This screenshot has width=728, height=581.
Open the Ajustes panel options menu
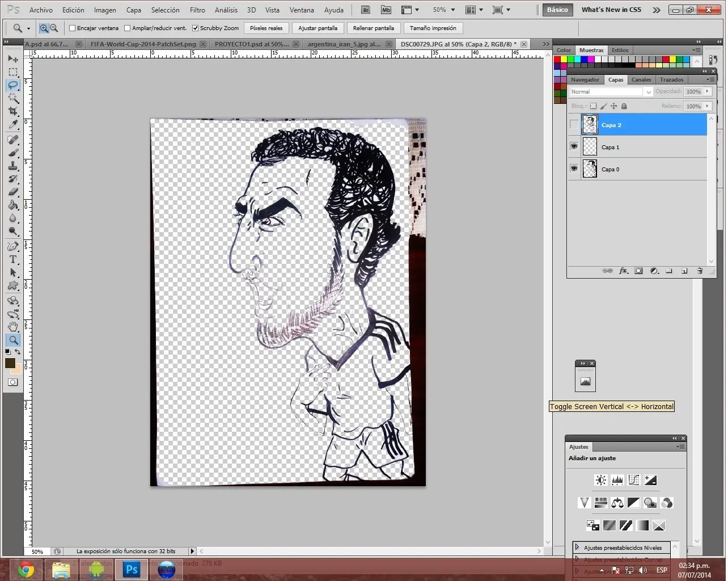pyautogui.click(x=680, y=447)
